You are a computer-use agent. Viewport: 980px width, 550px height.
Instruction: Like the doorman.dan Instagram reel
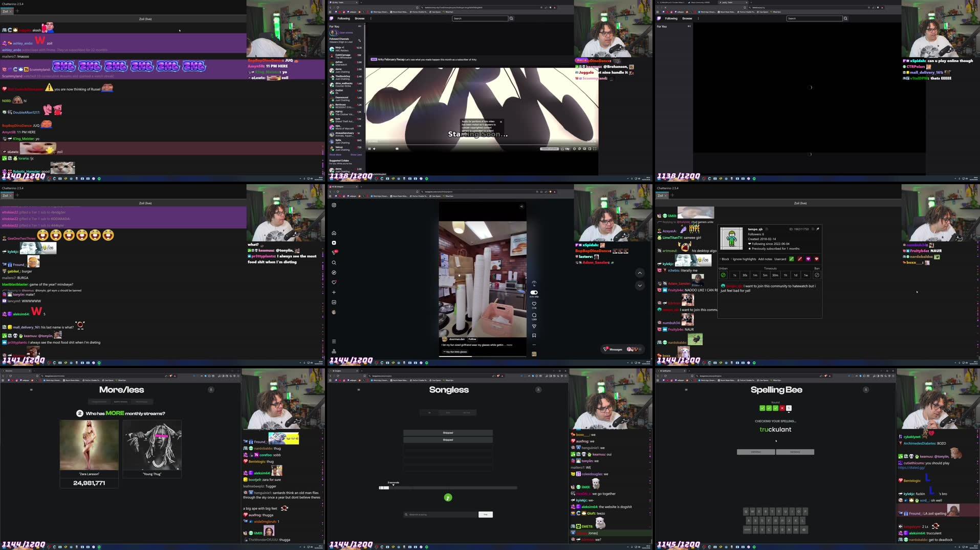pyautogui.click(x=534, y=303)
